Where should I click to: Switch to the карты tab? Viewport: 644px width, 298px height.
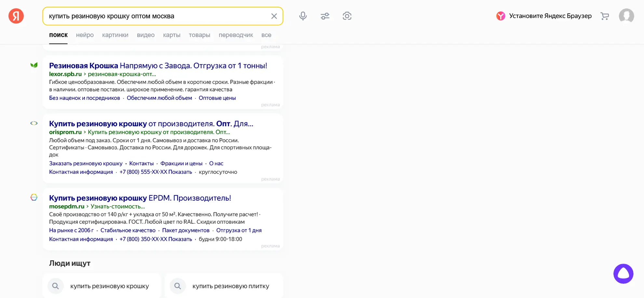(x=171, y=35)
